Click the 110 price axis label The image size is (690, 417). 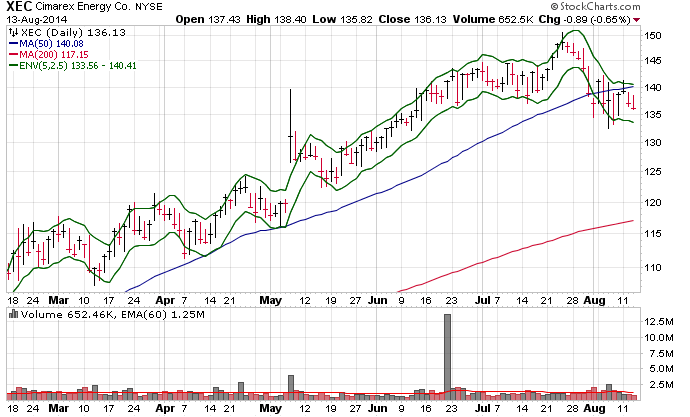(653, 267)
